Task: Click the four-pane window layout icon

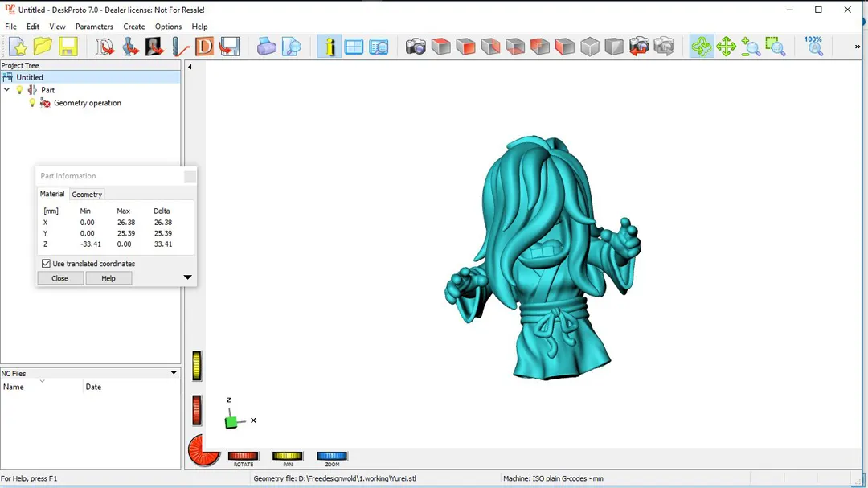Action: click(354, 47)
